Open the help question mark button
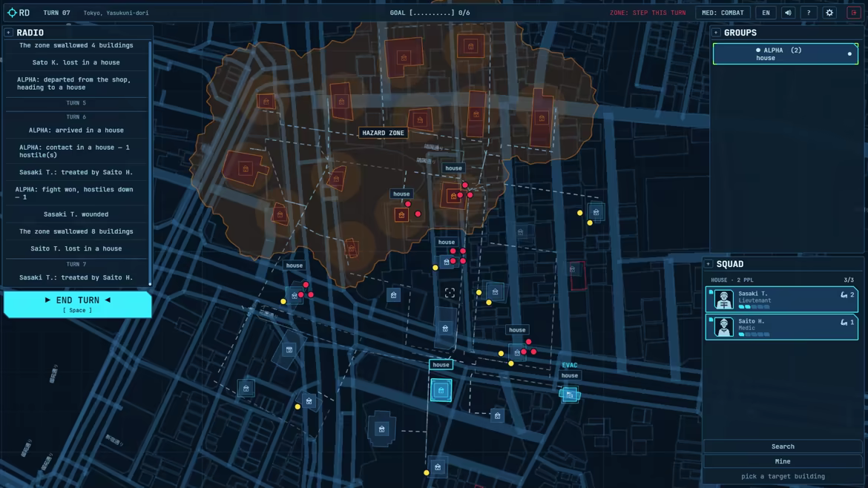Screen dimensions: 868x488 (x=808, y=13)
